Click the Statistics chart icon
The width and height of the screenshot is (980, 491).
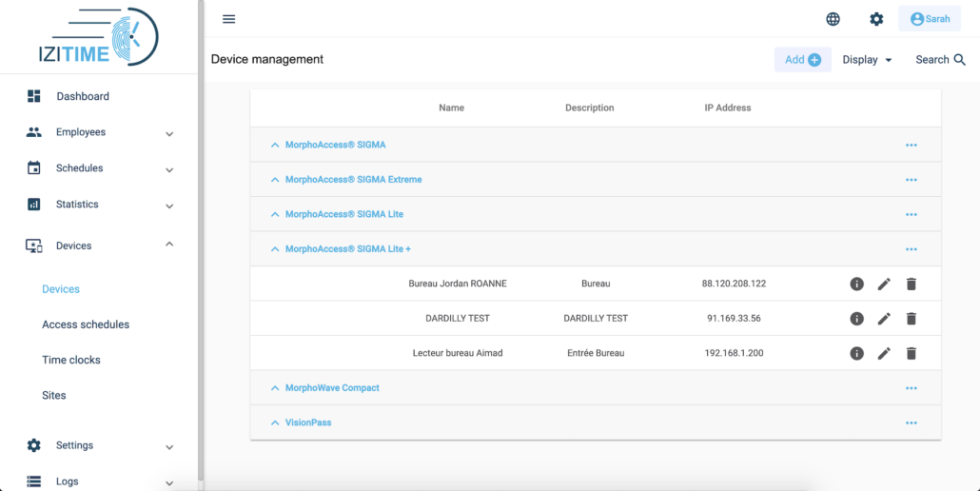(x=33, y=204)
